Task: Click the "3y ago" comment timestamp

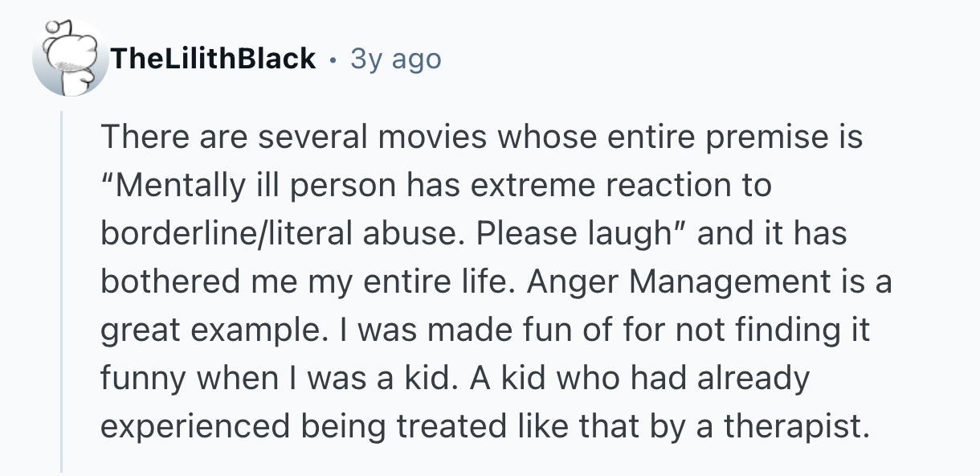Action: (395, 59)
